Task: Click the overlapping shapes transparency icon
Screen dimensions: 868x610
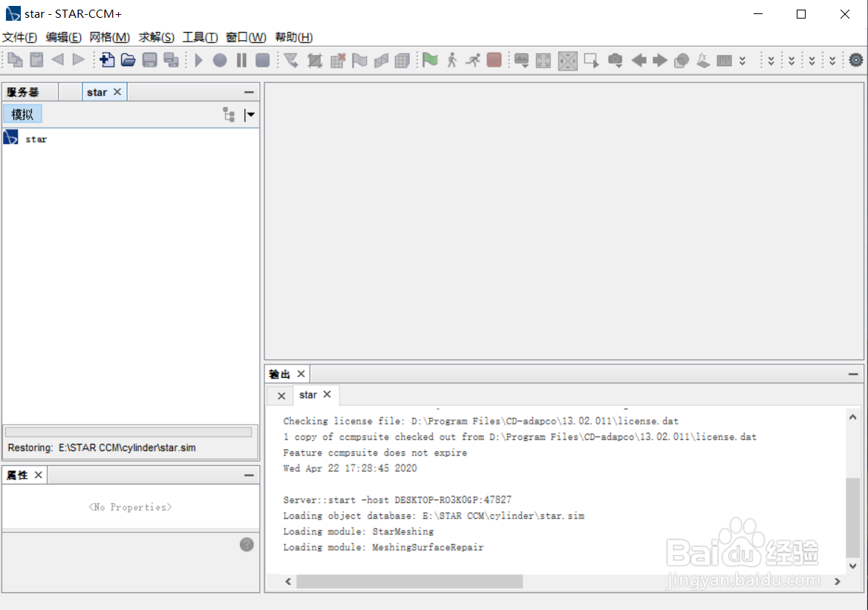Action: click(682, 60)
